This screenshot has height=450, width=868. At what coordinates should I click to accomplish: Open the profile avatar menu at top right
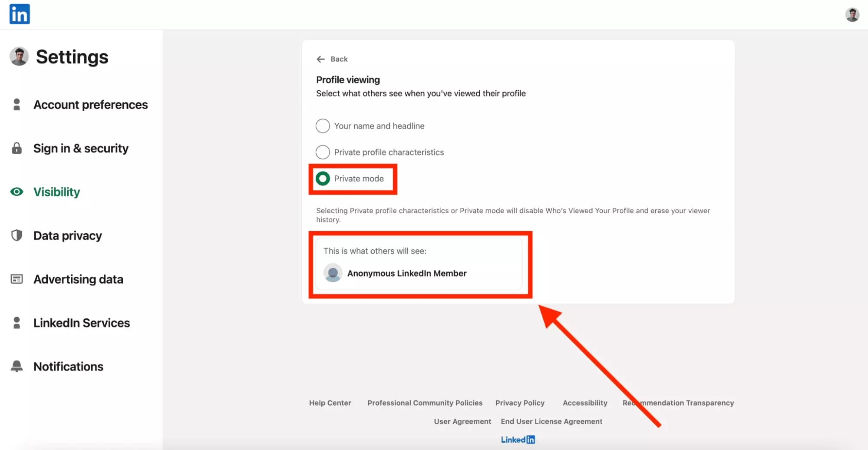tap(852, 14)
